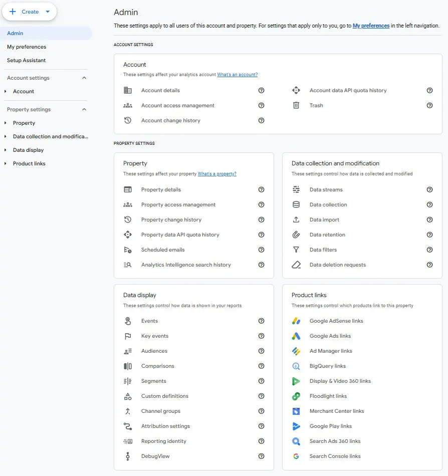Image resolution: width=448 pixels, height=476 pixels.
Task: Collapse the Account settings sidebar section
Action: [x=84, y=78]
